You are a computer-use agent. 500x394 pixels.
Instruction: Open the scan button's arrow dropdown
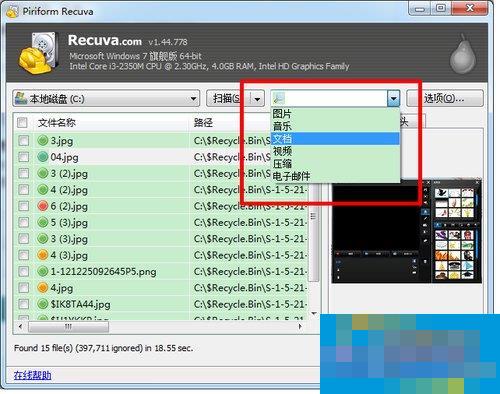pos(257,98)
